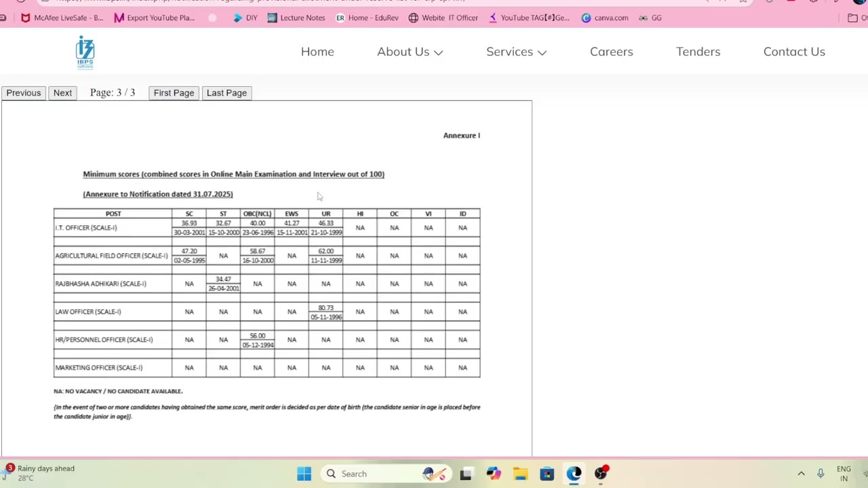
Task: Expand the Services dropdown menu
Action: coord(516,52)
